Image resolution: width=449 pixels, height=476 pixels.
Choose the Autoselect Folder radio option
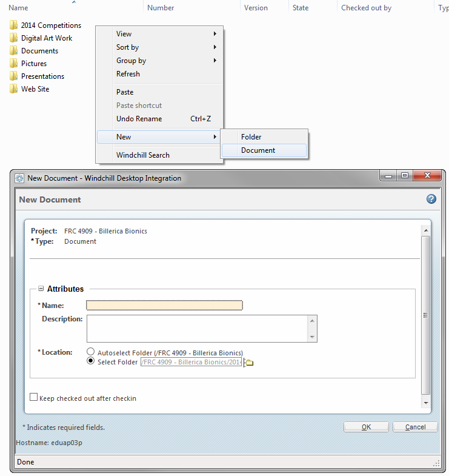coord(90,352)
